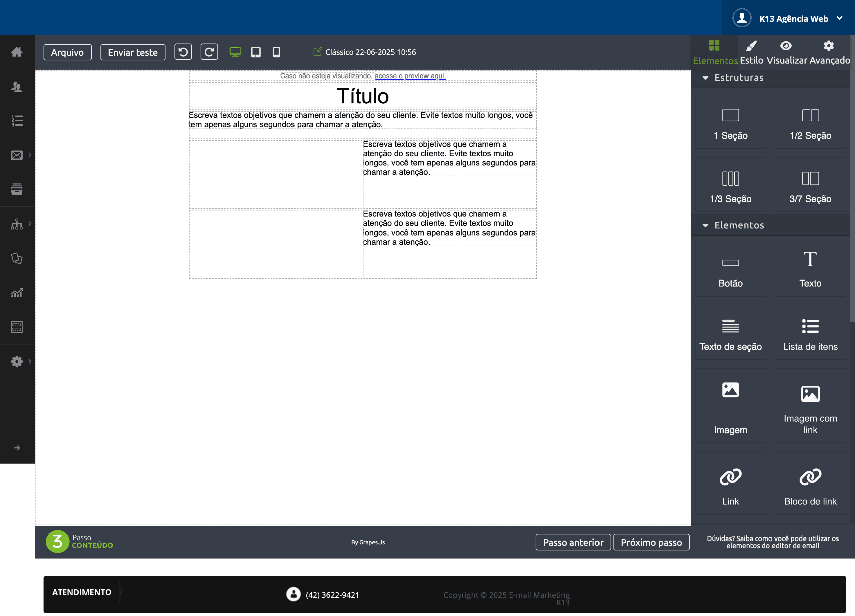The image size is (855, 616).
Task: Click 'acesse o preview aqui' link
Action: pos(410,76)
